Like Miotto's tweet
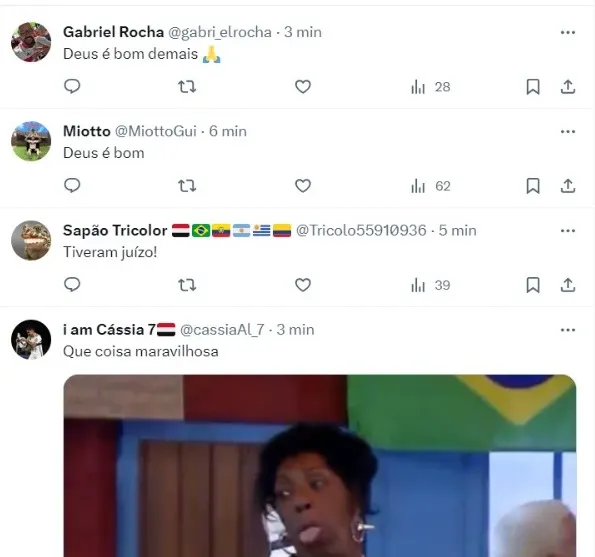The height and width of the screenshot is (557, 595). [x=303, y=186]
